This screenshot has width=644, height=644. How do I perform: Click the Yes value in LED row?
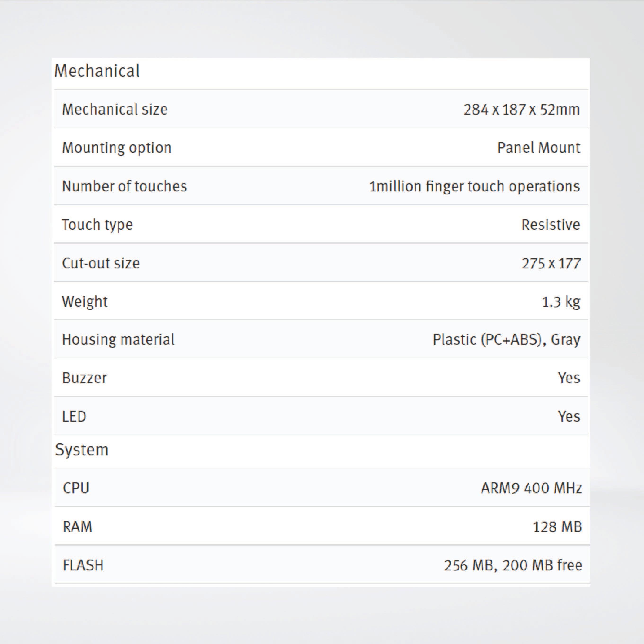(x=569, y=416)
